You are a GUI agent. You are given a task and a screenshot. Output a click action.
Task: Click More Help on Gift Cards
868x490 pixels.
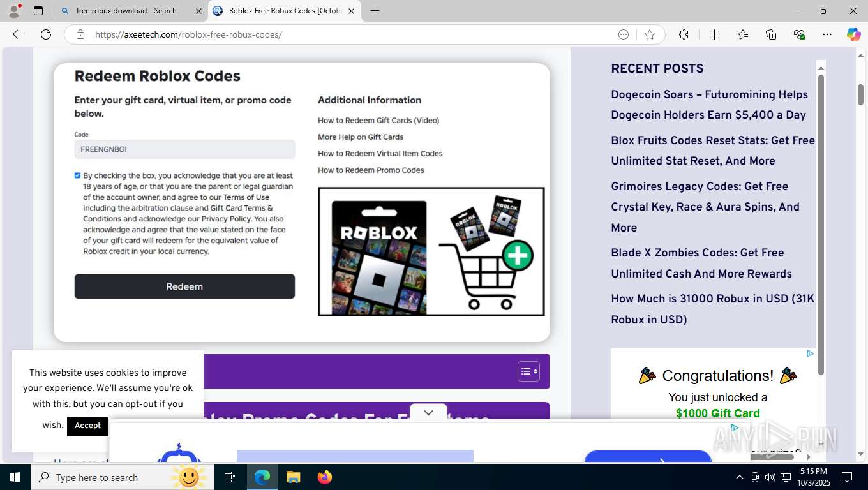coord(361,137)
